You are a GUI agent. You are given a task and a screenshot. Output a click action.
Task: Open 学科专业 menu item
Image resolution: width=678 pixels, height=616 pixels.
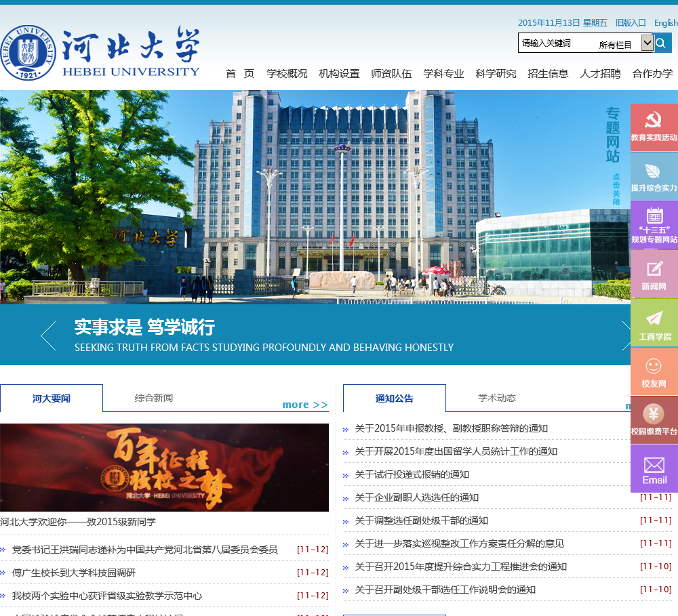tap(443, 73)
